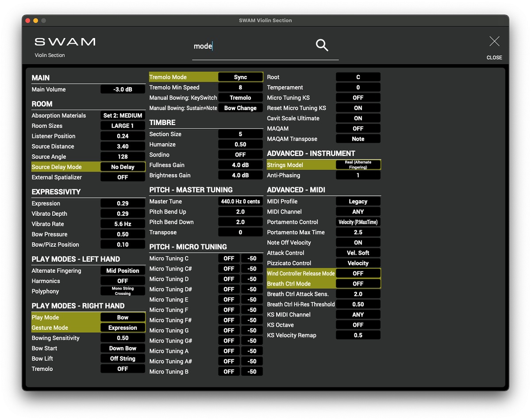The height and width of the screenshot is (420, 531).
Task: Open Polyphony 'Mono String Crossing' selector
Action: point(123,291)
